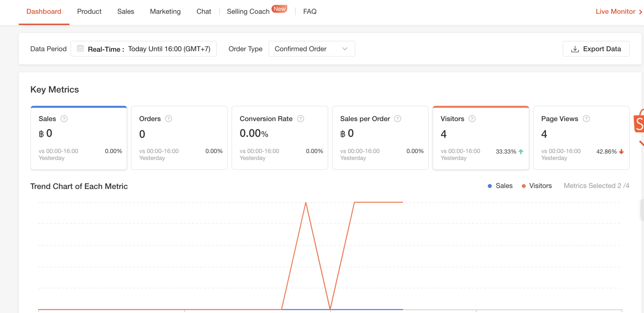Click the blue Sales legend dot
This screenshot has width=644, height=313.
(x=490, y=186)
